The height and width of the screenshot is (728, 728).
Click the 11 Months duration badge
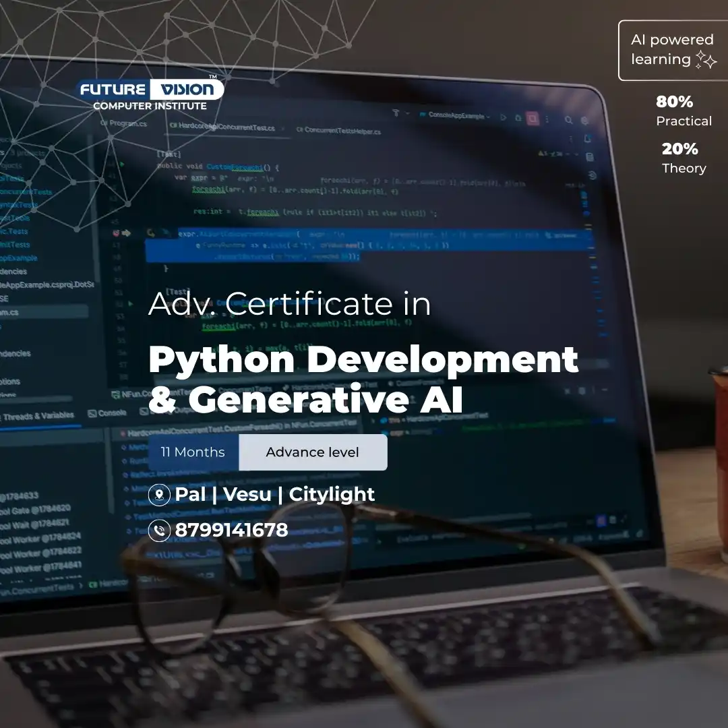pos(193,452)
